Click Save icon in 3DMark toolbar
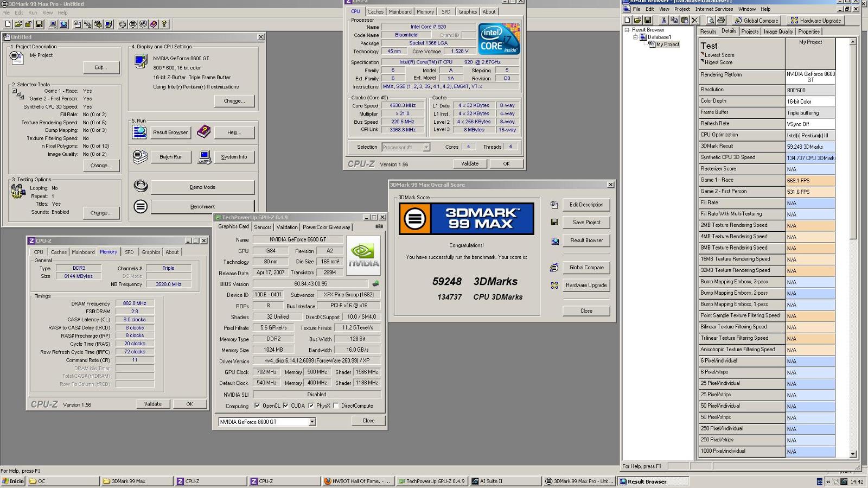Viewport: 868px width, 488px height. point(39,24)
